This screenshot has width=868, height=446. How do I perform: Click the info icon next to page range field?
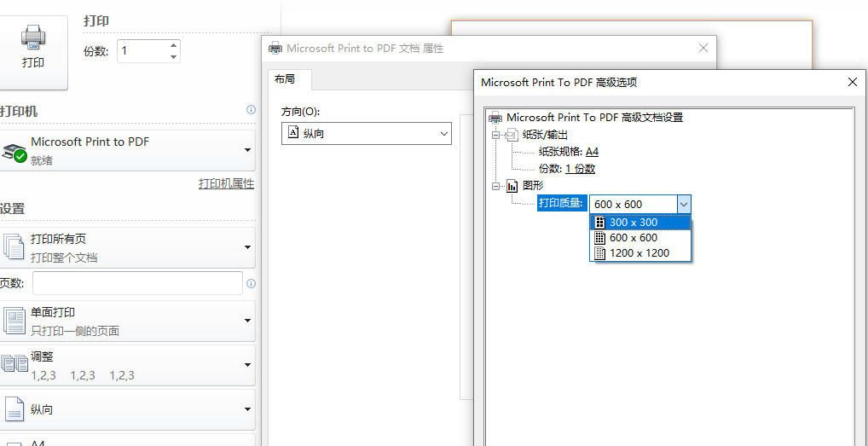tap(251, 283)
